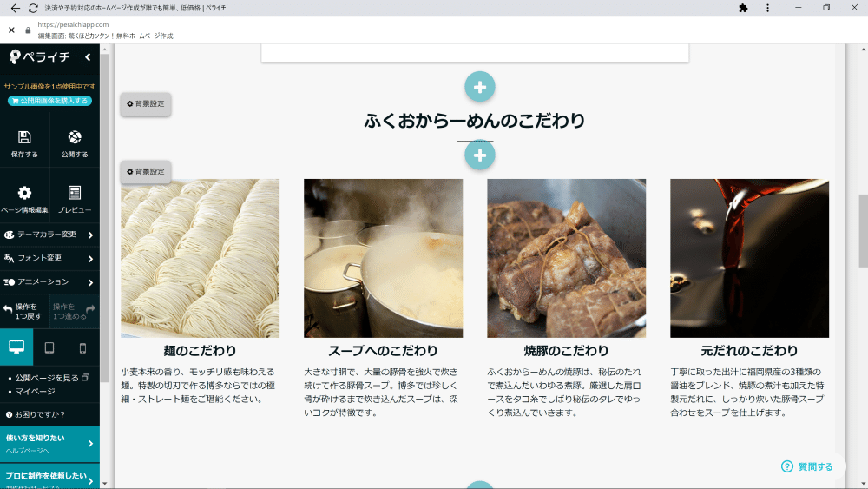Open the published page (公開ページを見る) link

point(51,378)
